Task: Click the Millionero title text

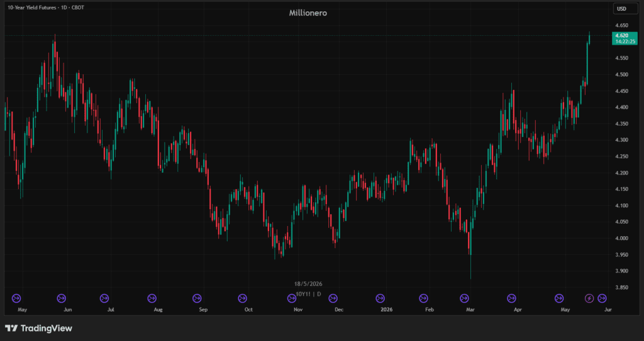Action: [308, 13]
